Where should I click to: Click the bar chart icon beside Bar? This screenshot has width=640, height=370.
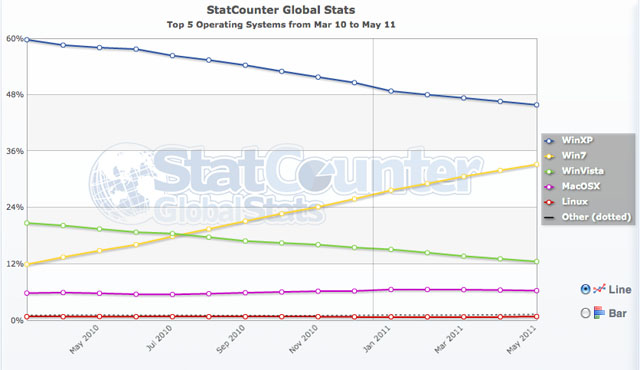(x=599, y=312)
